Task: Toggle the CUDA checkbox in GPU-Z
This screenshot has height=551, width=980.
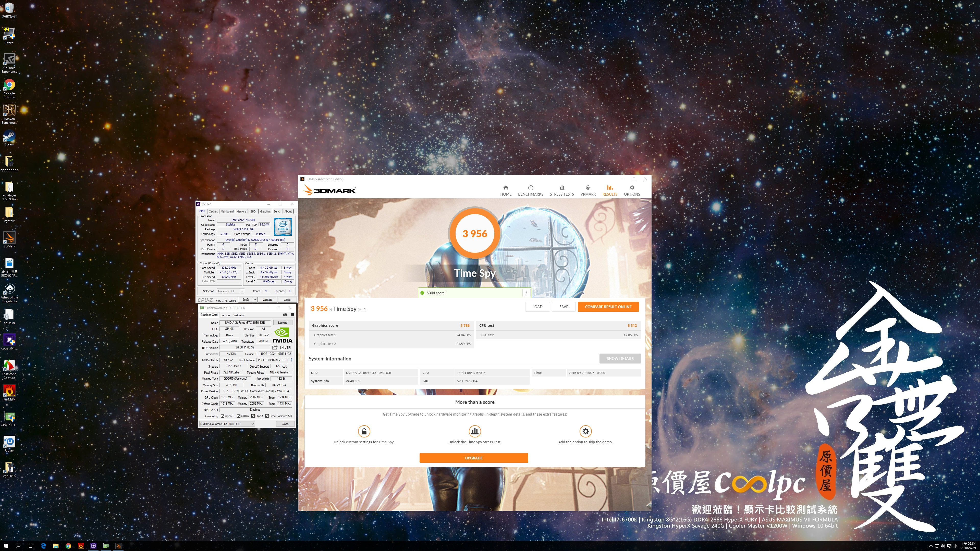Action: pos(239,416)
